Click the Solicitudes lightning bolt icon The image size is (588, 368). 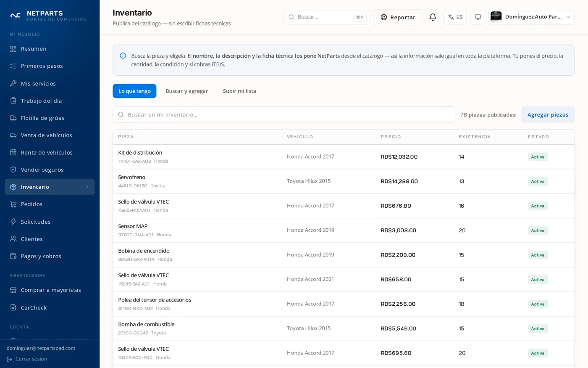(x=13, y=222)
